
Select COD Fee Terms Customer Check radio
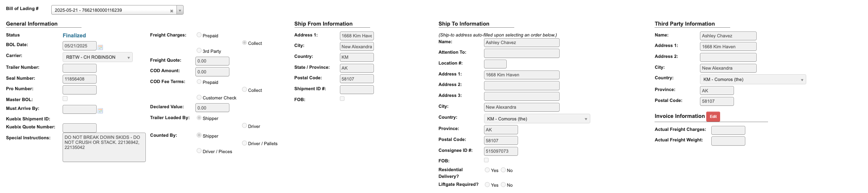[x=199, y=97]
